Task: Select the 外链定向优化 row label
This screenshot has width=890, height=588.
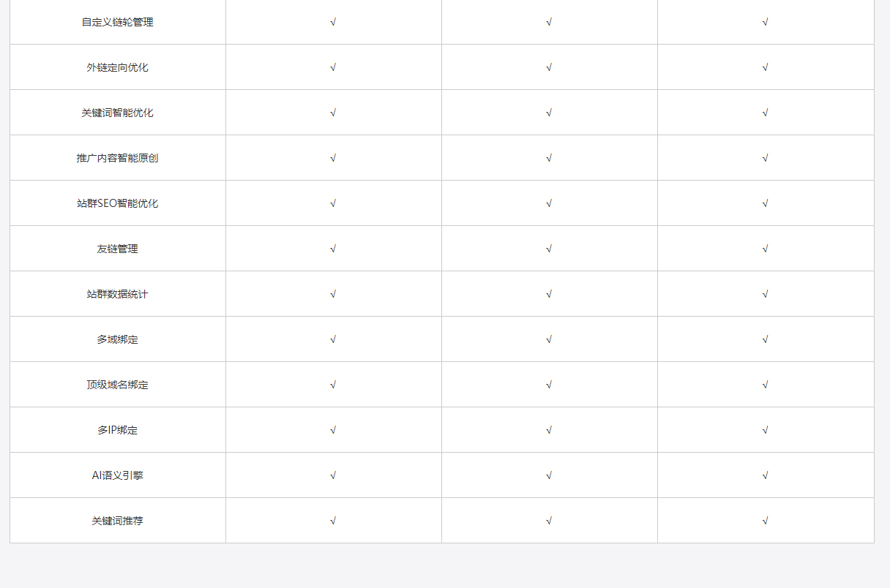Action: pyautogui.click(x=117, y=67)
